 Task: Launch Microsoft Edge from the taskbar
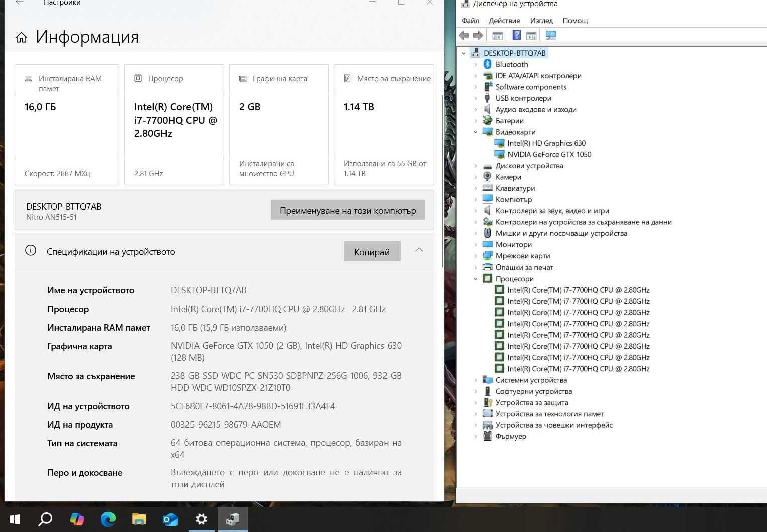[x=108, y=519]
